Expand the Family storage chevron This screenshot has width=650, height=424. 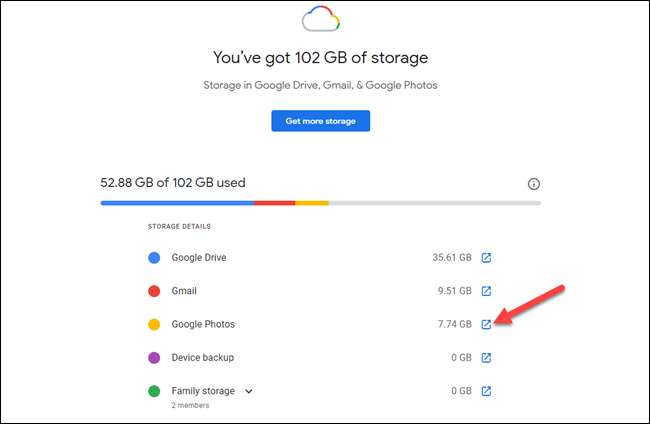point(249,391)
